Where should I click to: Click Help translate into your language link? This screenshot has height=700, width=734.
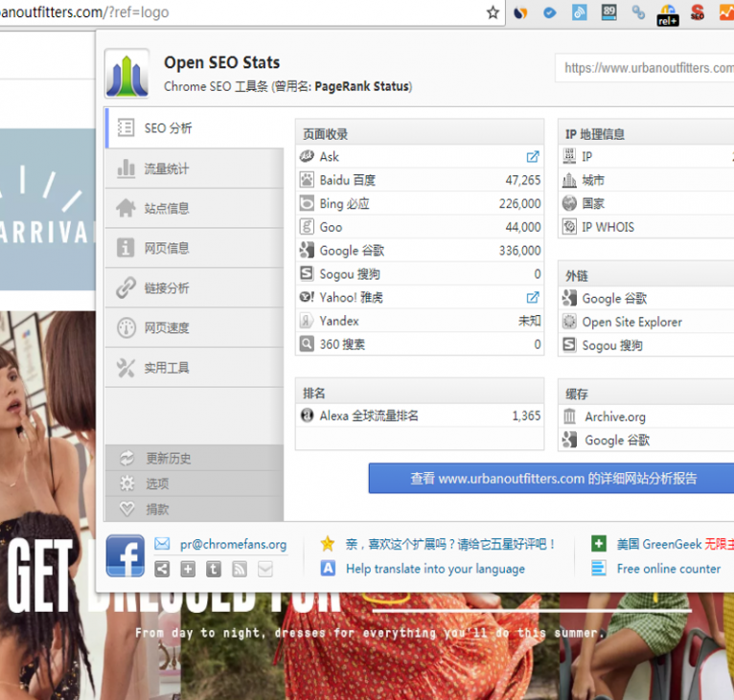coord(435,568)
